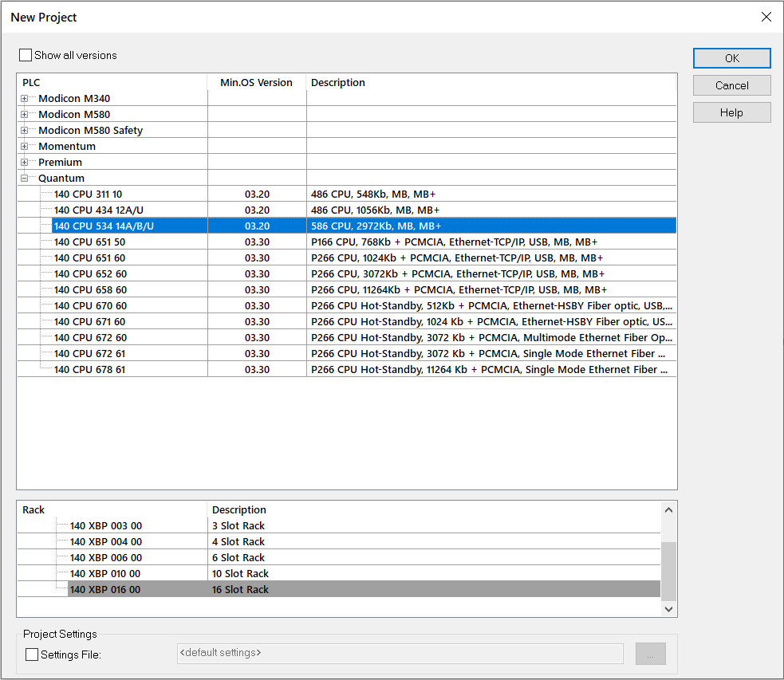Expand the Modicon M580 tree node
Viewport: 784px width, 680px height.
(x=24, y=115)
